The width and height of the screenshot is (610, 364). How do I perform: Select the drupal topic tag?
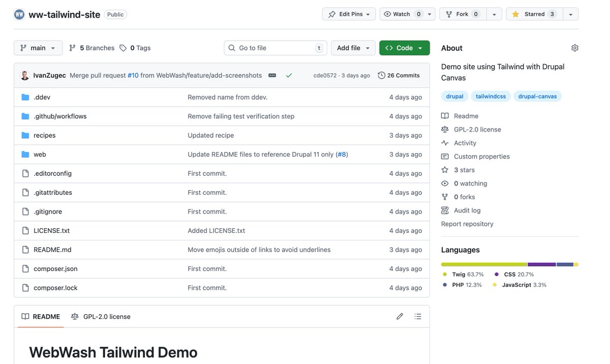[455, 96]
